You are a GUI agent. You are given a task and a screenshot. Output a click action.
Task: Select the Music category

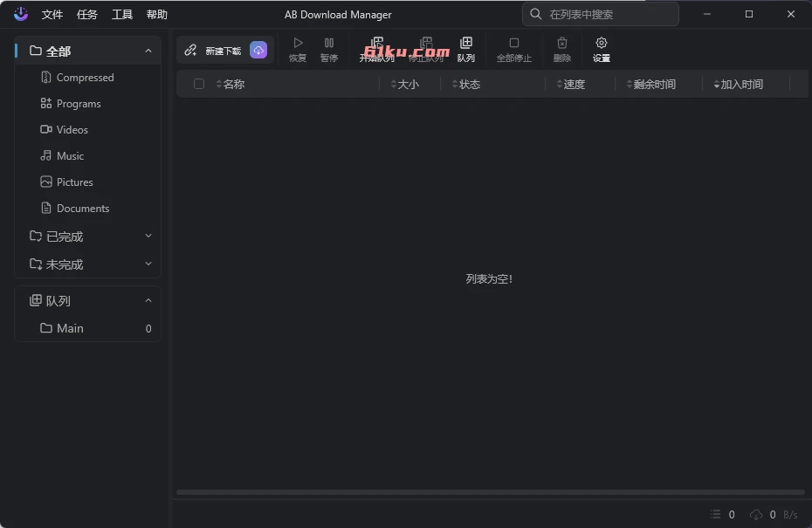[87, 156]
